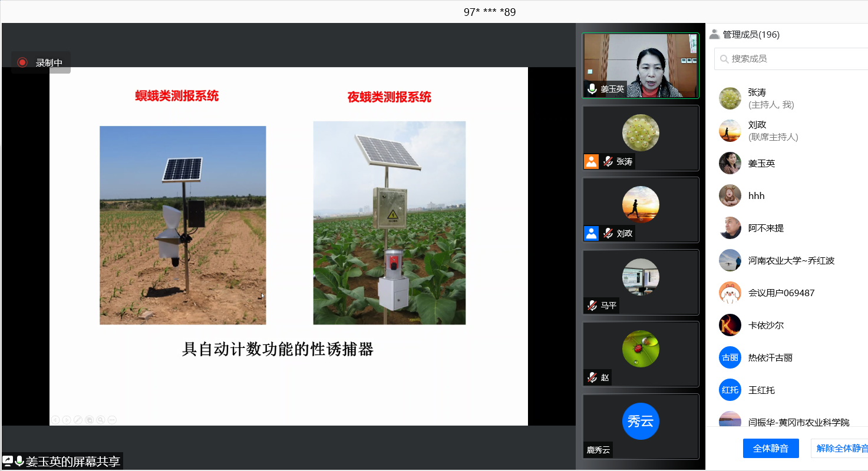Click the search magnifier in member search box
The width and height of the screenshot is (868, 471).
coord(724,59)
